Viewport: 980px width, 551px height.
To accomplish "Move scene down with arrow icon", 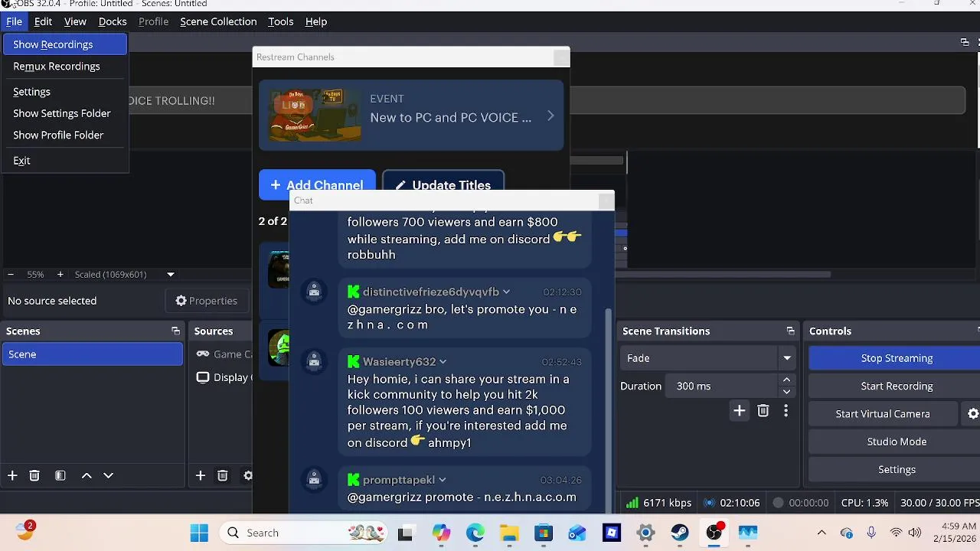I will (108, 475).
